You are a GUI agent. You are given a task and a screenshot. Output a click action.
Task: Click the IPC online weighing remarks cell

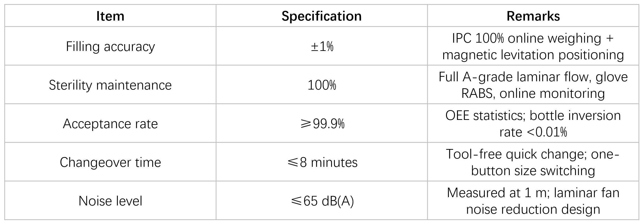pos(533,46)
